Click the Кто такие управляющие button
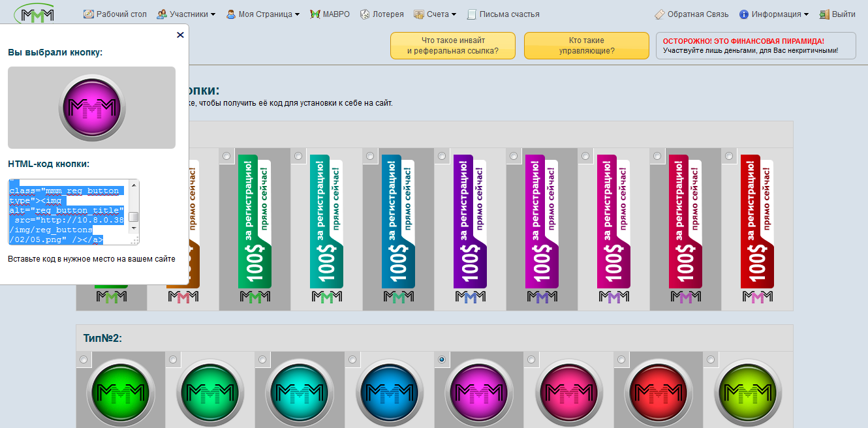The image size is (868, 428). click(587, 46)
